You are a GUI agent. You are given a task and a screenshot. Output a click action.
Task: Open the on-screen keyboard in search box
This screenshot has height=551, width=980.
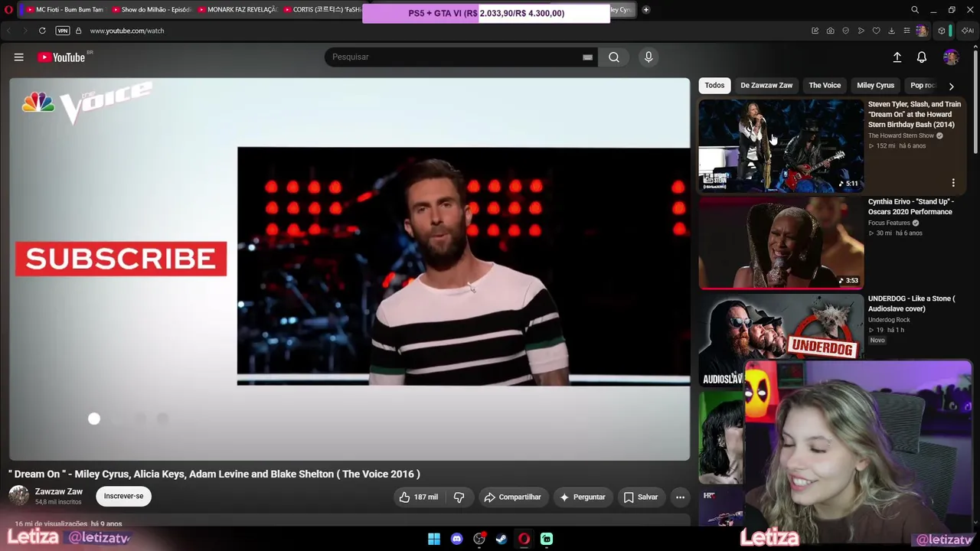(x=587, y=57)
